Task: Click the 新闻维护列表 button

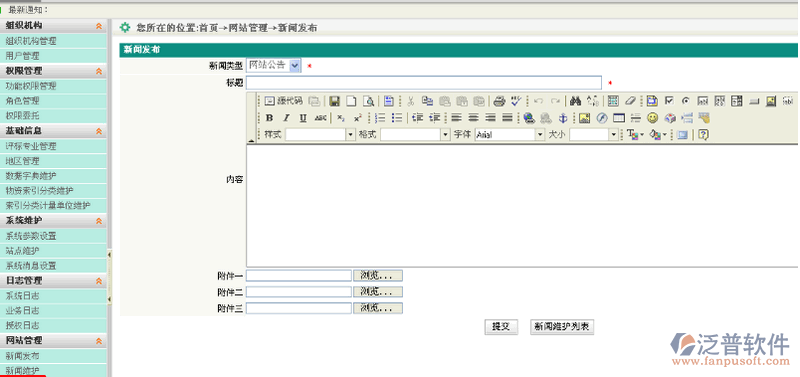Action: (562, 327)
